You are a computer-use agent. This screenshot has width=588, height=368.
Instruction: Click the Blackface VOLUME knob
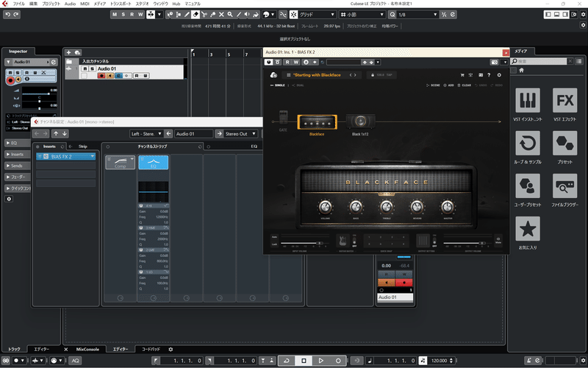coord(325,207)
